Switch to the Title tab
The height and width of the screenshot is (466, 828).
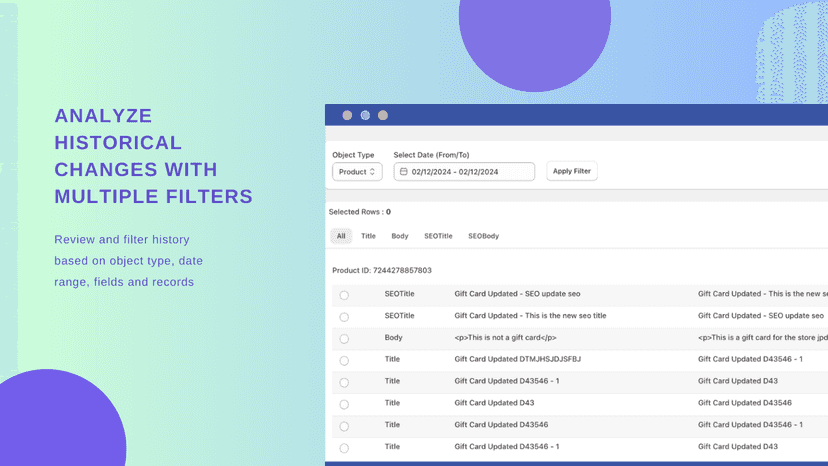(x=368, y=236)
